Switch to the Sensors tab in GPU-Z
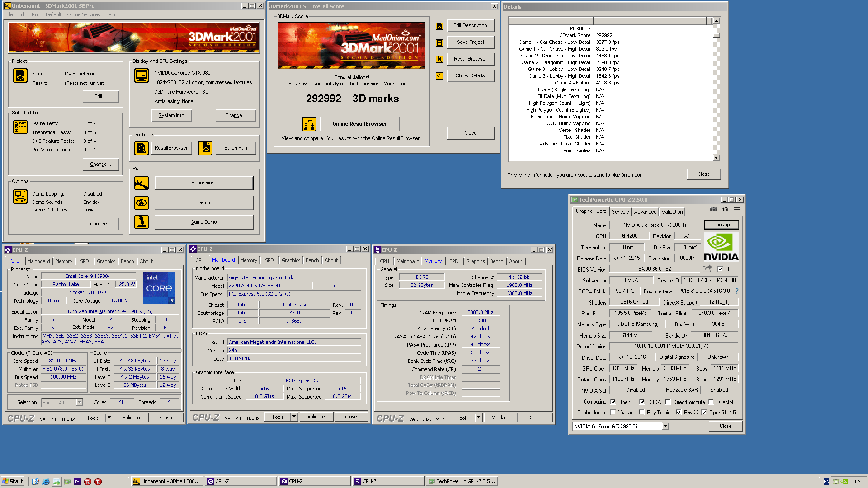This screenshot has height=488, width=868. [620, 212]
